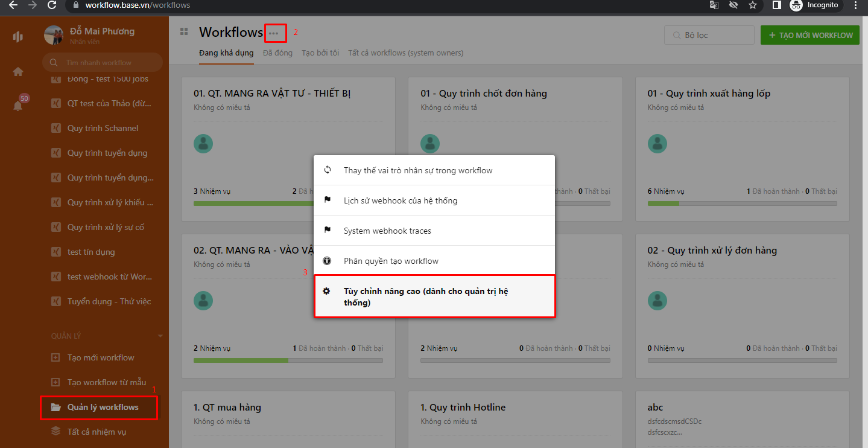
Task: Click the gear icon of Tùy chỉnh nâng cao
Action: pyautogui.click(x=326, y=291)
